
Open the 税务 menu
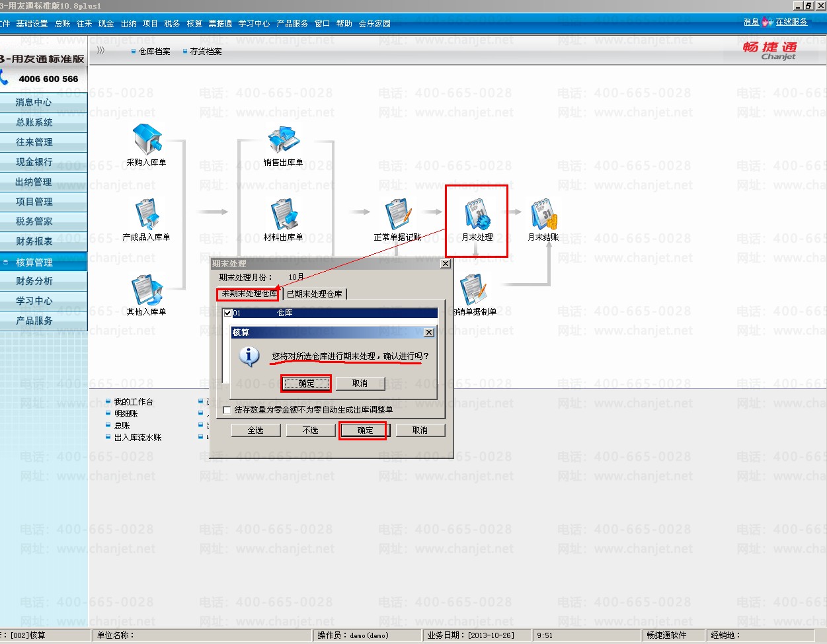(x=173, y=24)
